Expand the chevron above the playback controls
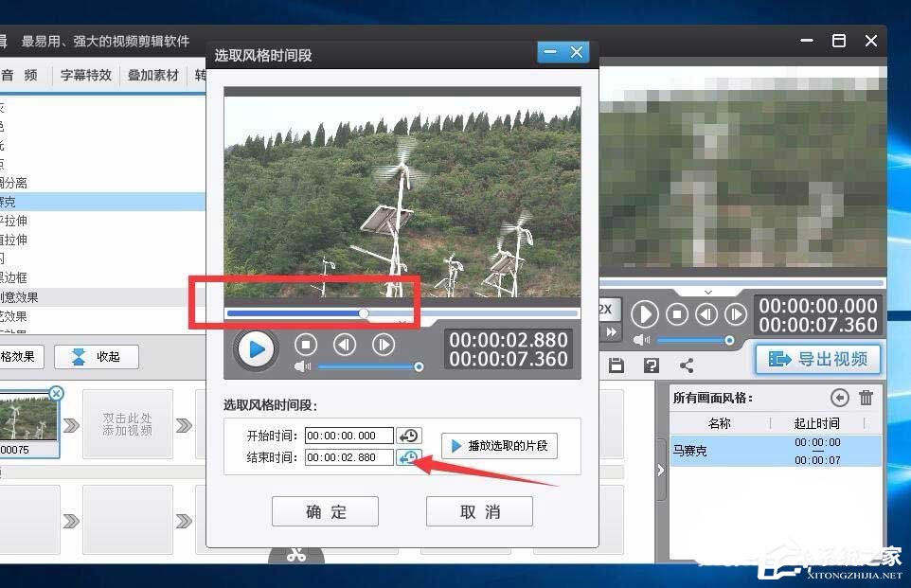Screen dimensions: 911x588 pyautogui.click(x=707, y=292)
